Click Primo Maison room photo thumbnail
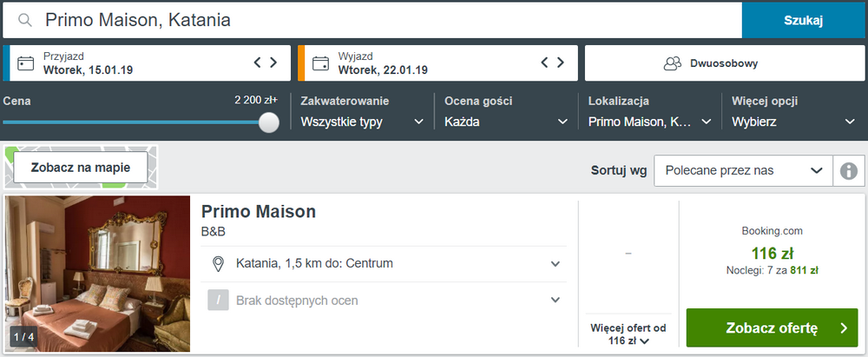 (x=98, y=274)
